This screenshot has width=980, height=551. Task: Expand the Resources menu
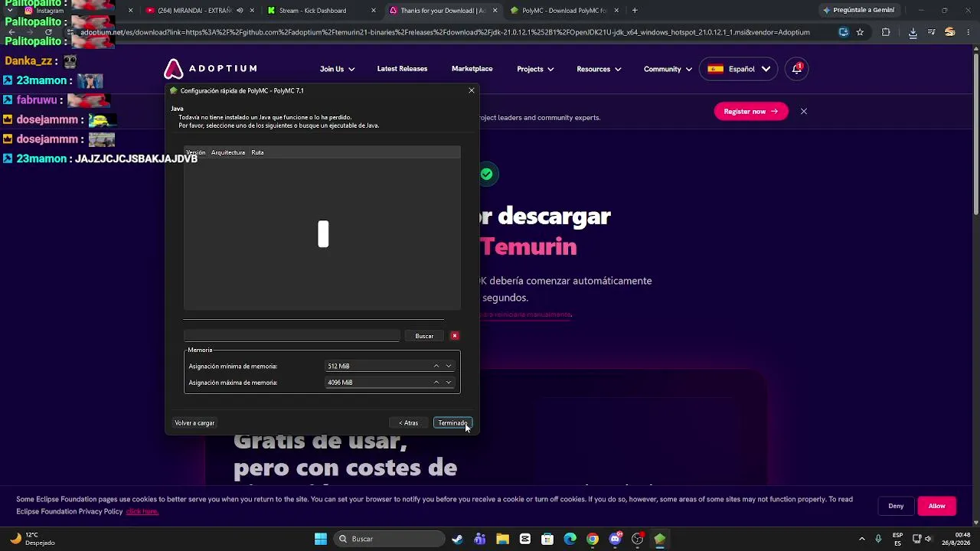pos(599,69)
